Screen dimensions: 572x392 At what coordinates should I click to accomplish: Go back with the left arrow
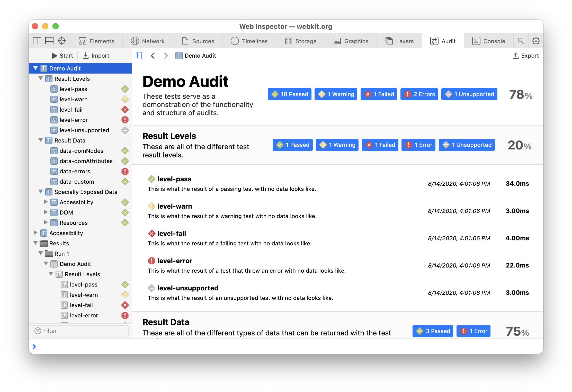(153, 56)
